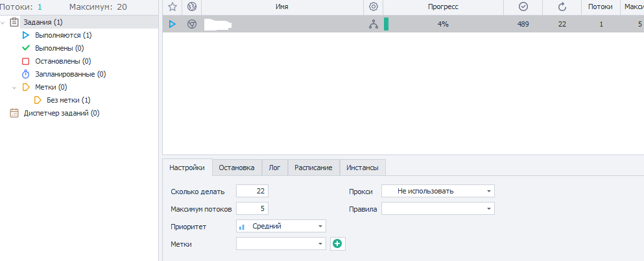Open the Правила dropdown
Screen dimensions: 644x261
(438, 209)
